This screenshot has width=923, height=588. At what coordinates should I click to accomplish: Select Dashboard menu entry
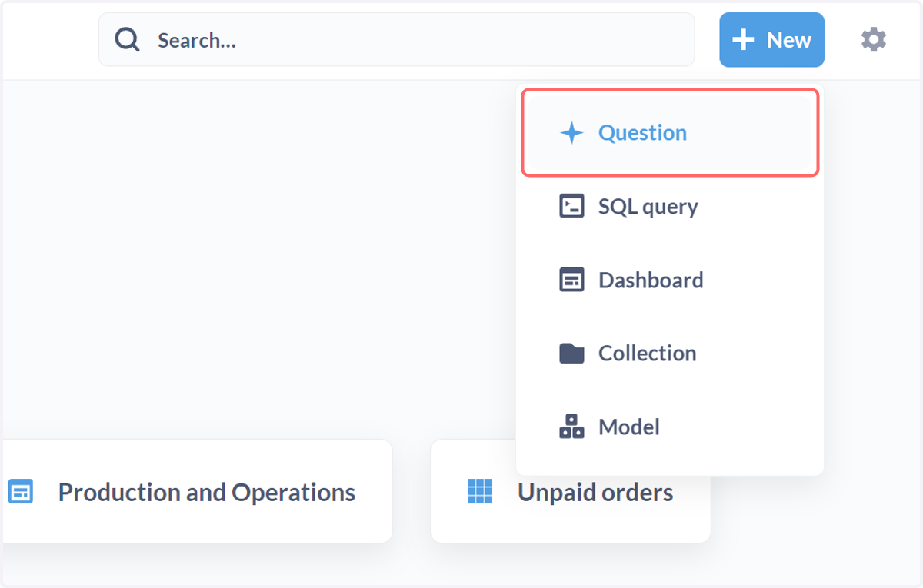[x=671, y=280]
